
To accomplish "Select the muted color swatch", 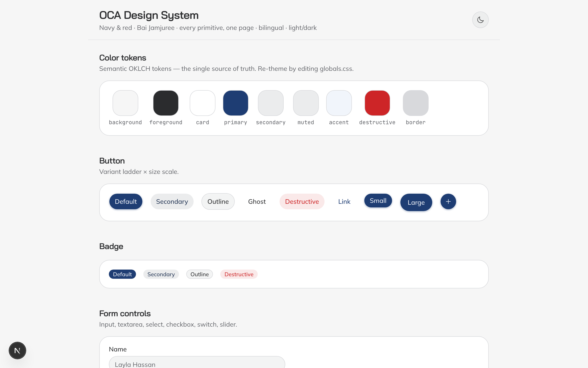I will pos(306,103).
